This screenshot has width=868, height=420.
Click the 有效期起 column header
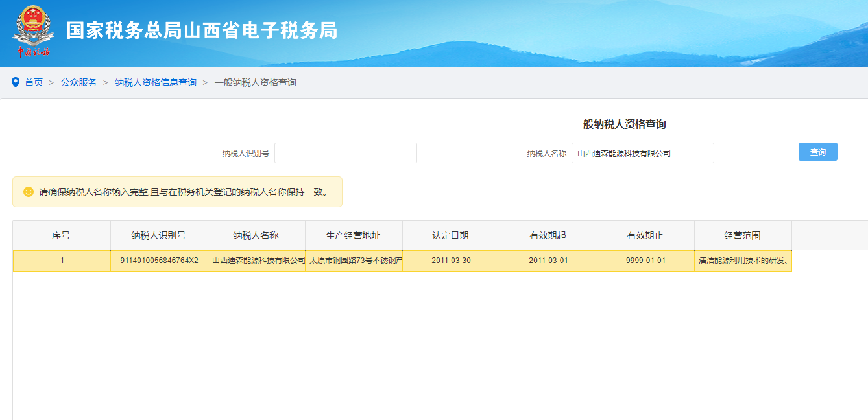548,235
